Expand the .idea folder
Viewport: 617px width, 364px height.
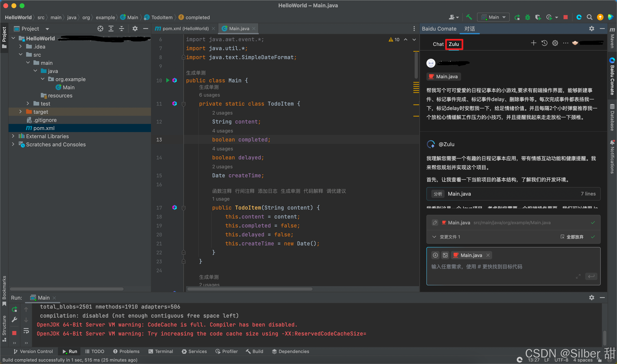pyautogui.click(x=21, y=46)
